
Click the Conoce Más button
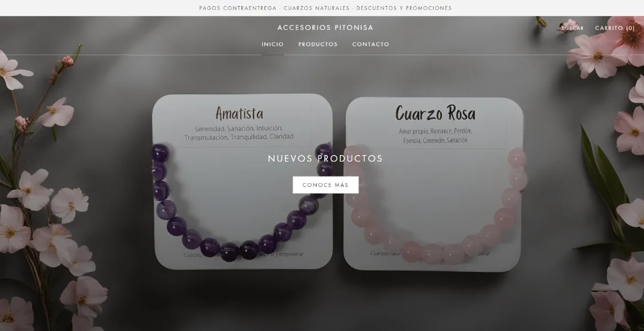(325, 185)
